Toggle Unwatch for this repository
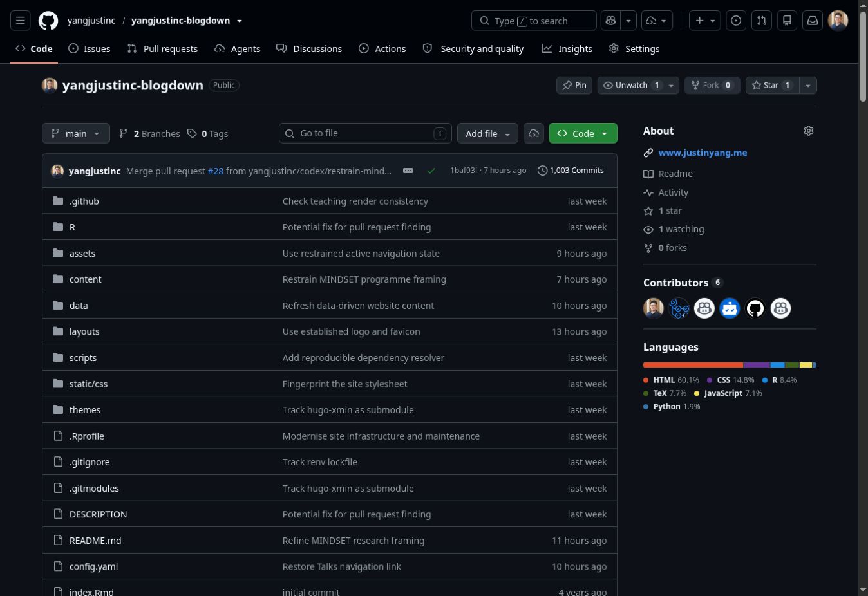The height and width of the screenshot is (596, 868). pos(631,85)
